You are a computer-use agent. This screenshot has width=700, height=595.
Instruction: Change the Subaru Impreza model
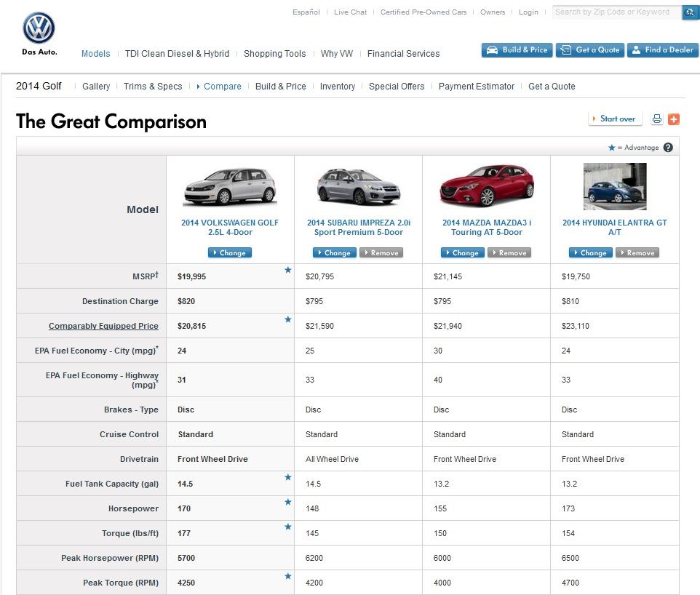point(335,252)
